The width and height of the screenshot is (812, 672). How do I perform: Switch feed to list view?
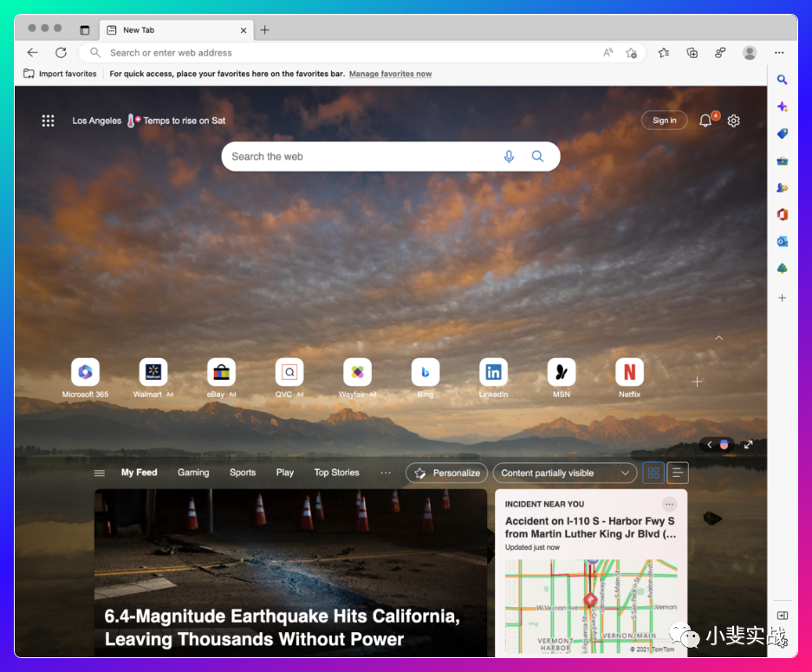pos(678,473)
